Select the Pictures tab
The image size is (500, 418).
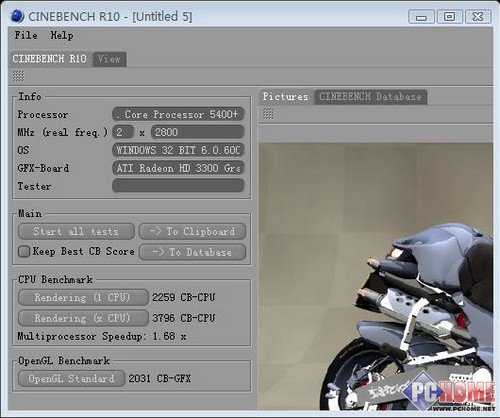[285, 97]
